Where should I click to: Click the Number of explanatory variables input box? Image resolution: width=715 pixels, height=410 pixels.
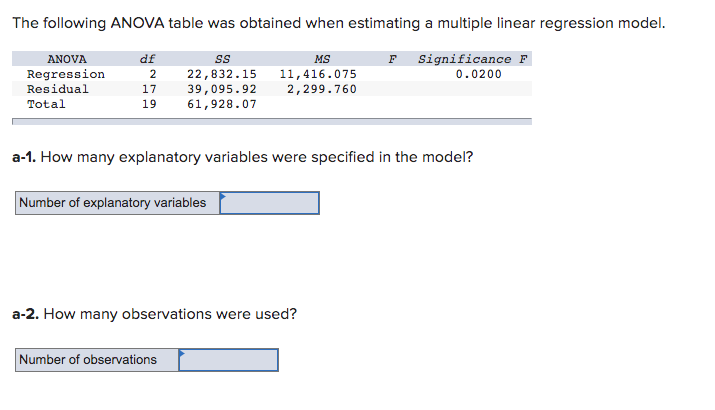(x=269, y=203)
